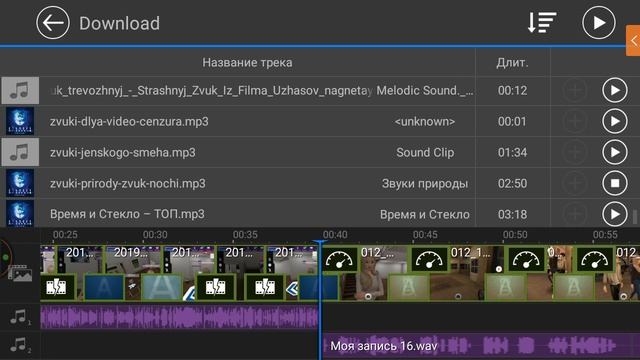Screen dimensions: 640x360
Task: Jump to the 00:45 ruler mark
Action: click(x=425, y=235)
